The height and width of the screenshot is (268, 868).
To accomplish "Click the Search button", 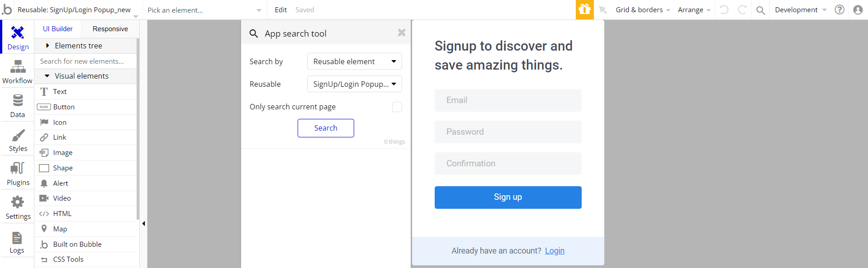I will point(326,128).
